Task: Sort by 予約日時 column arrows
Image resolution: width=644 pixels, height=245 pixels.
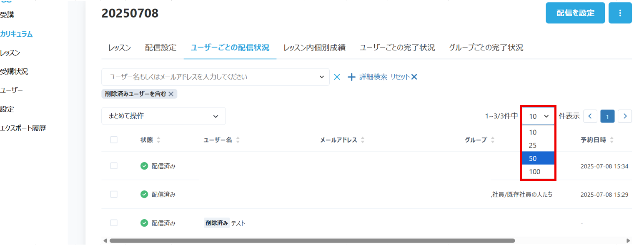Action: [x=611, y=140]
